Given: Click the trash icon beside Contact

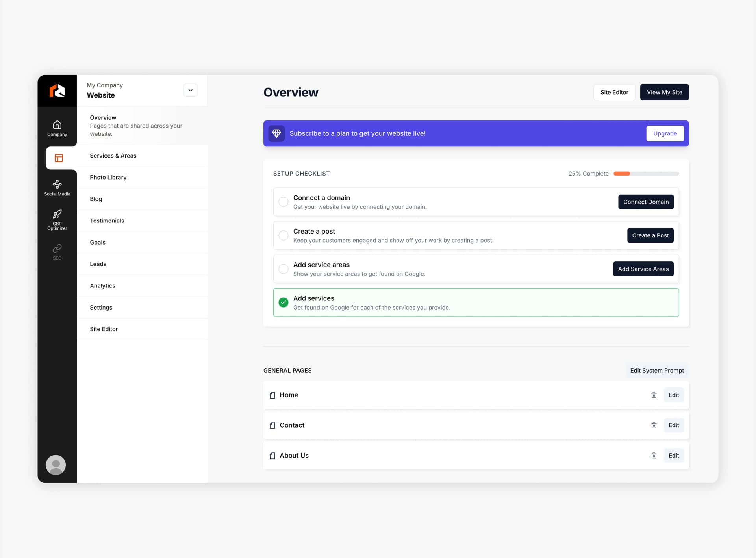Looking at the screenshot, I should point(654,425).
